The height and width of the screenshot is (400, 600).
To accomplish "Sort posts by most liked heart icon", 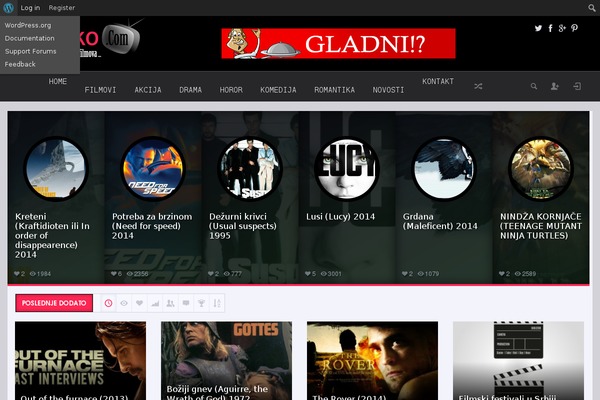I will point(139,303).
